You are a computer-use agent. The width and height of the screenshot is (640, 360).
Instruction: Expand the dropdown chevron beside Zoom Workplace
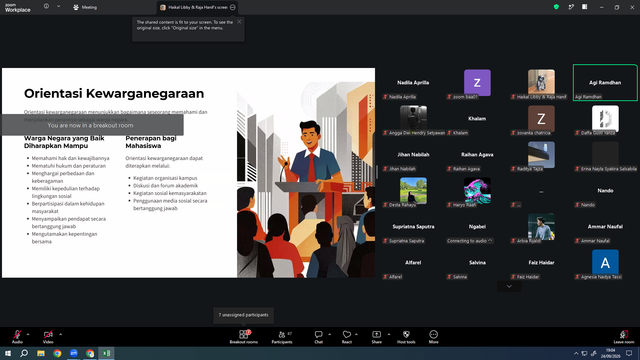pos(58,7)
